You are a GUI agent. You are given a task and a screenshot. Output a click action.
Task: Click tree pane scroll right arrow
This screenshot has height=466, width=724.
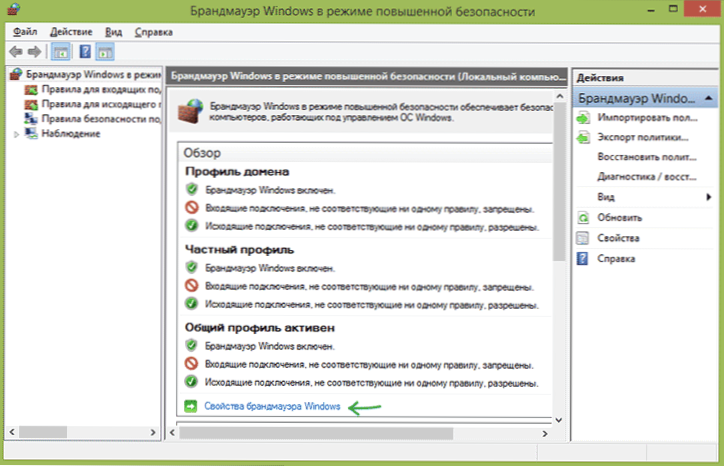153,432
